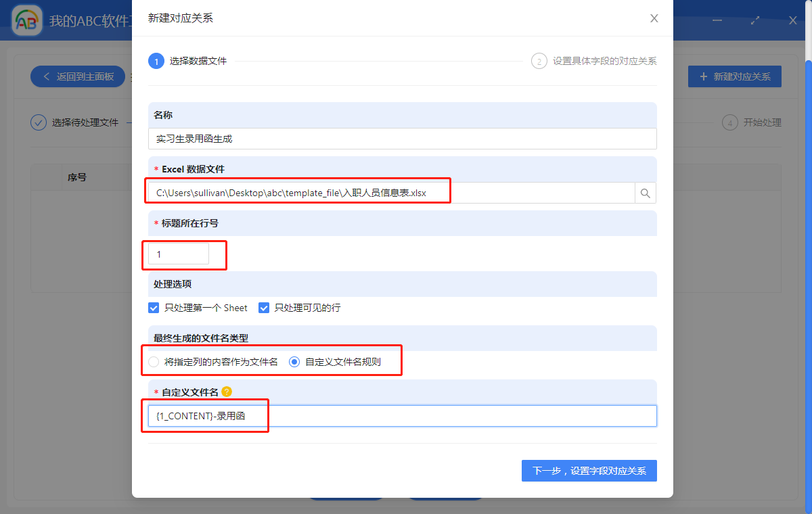The height and width of the screenshot is (514, 812).
Task: Click the 下一步，设置字段对应关系 button
Action: coord(589,470)
